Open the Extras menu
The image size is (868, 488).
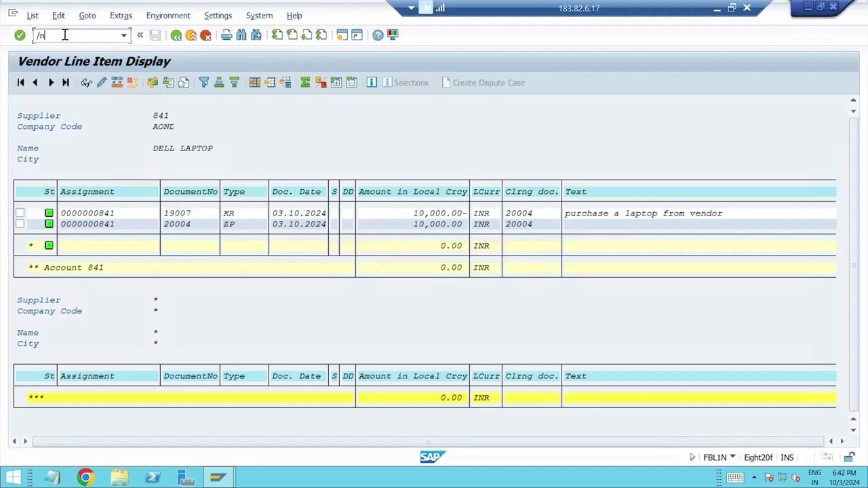pyautogui.click(x=121, y=16)
